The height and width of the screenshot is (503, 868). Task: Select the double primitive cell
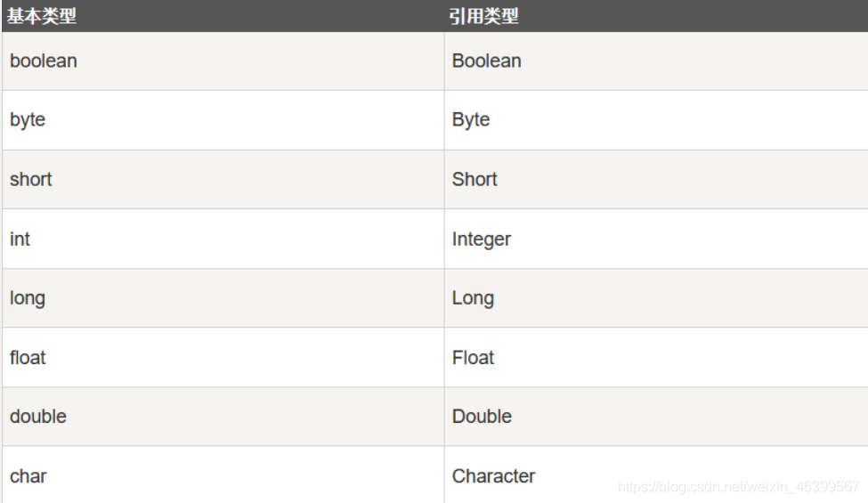tap(223, 417)
